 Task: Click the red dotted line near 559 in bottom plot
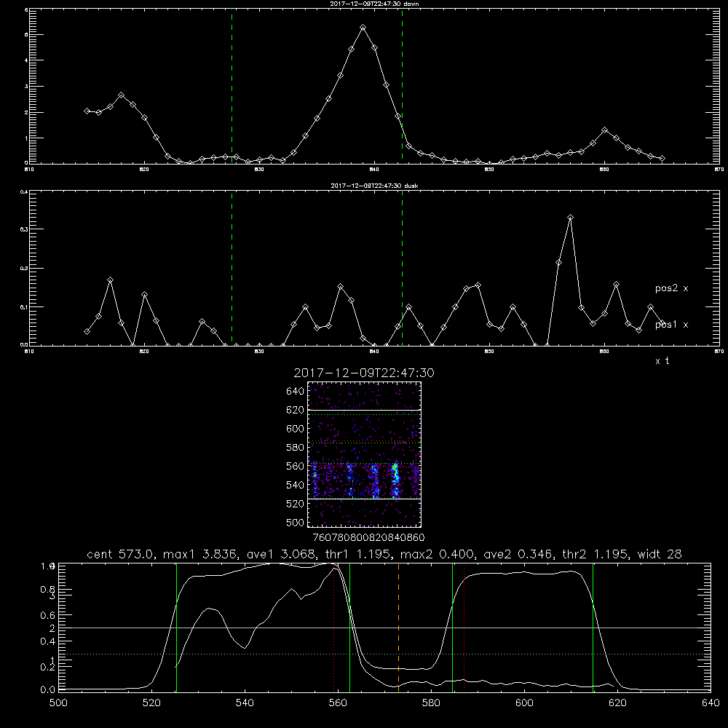(334, 627)
